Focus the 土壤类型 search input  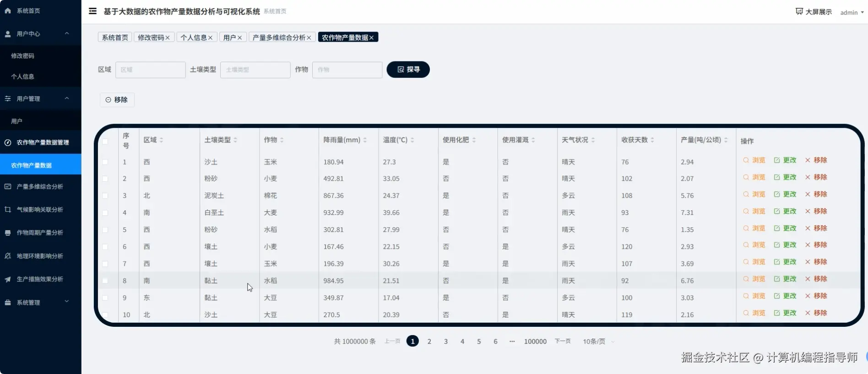[255, 70]
